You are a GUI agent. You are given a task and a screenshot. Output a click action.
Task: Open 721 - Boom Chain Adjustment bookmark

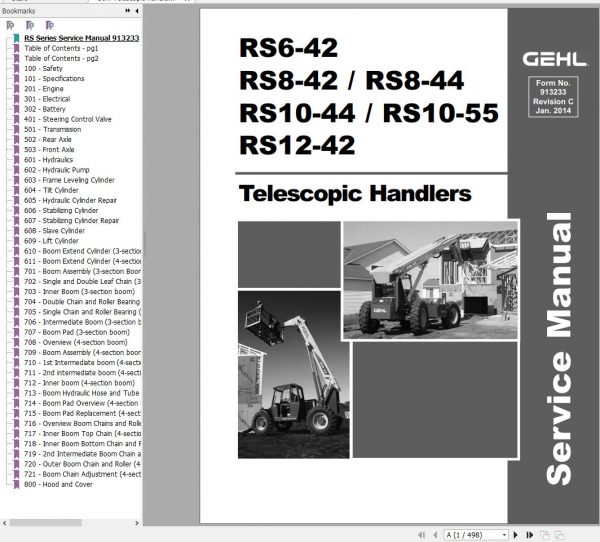tap(82, 474)
